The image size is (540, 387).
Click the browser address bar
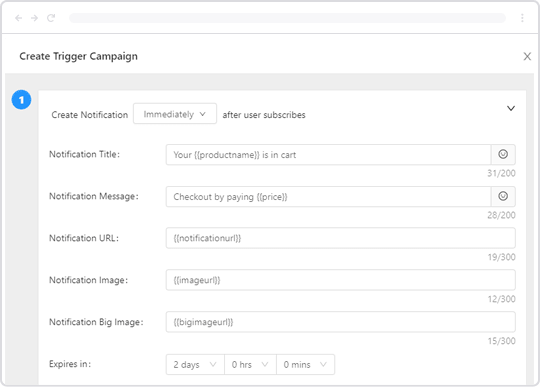(288, 18)
